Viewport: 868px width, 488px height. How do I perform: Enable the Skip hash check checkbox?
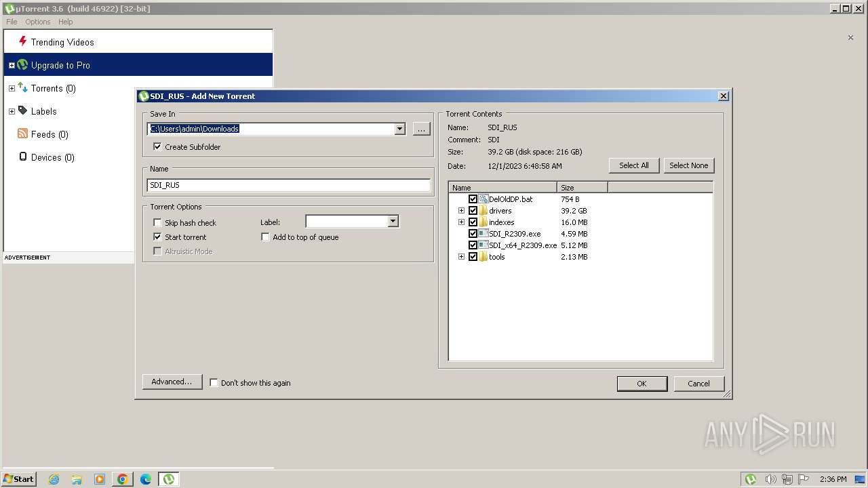tap(157, 222)
